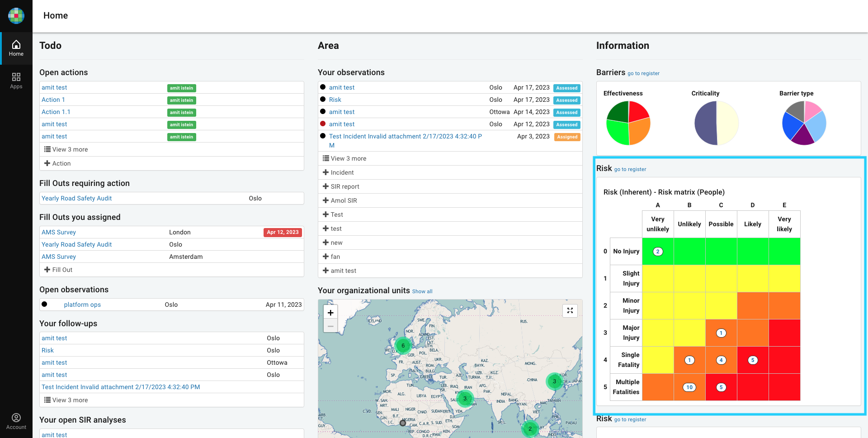Viewport: 868px width, 438px height.
Task: Open Barriers go to register link
Action: tap(643, 73)
